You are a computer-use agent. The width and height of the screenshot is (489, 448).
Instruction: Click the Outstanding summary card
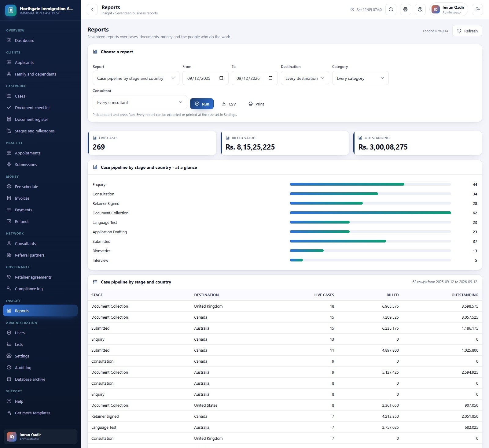pos(417,143)
